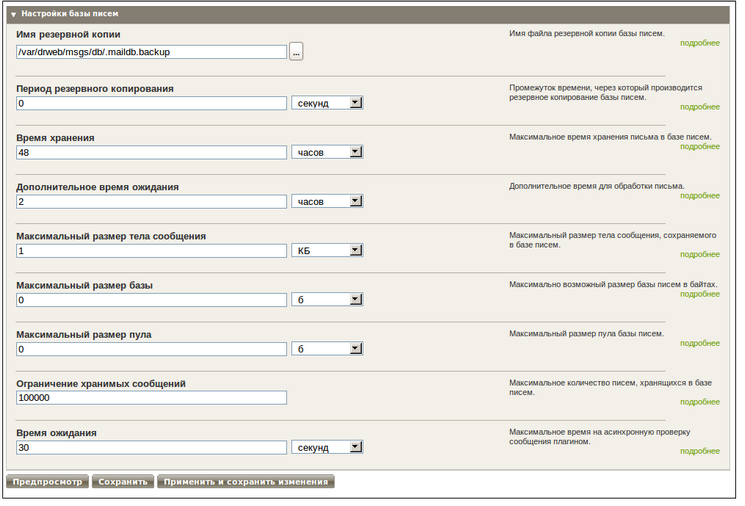Click description «Дополнительное время для обработки письма.»

coord(597,186)
